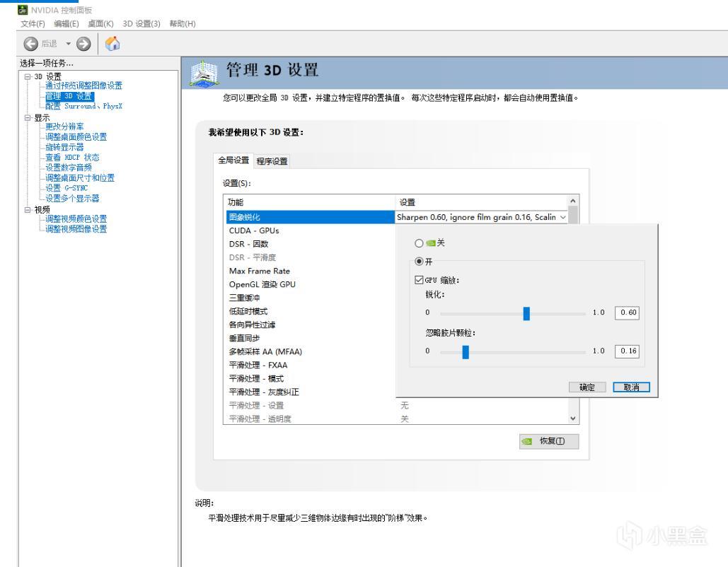
Task: Select the DSR - 因数 row
Action: (x=310, y=244)
